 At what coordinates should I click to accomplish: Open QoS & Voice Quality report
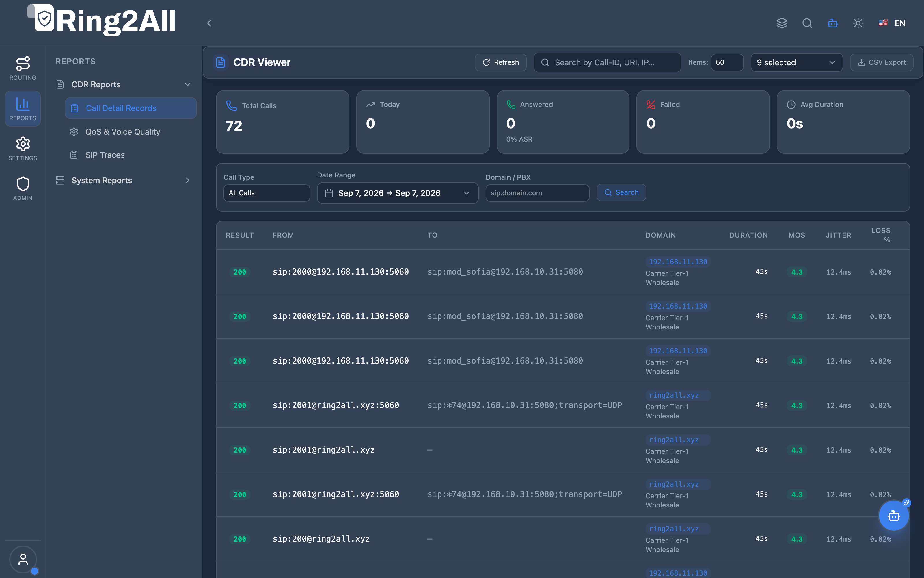[131, 132]
